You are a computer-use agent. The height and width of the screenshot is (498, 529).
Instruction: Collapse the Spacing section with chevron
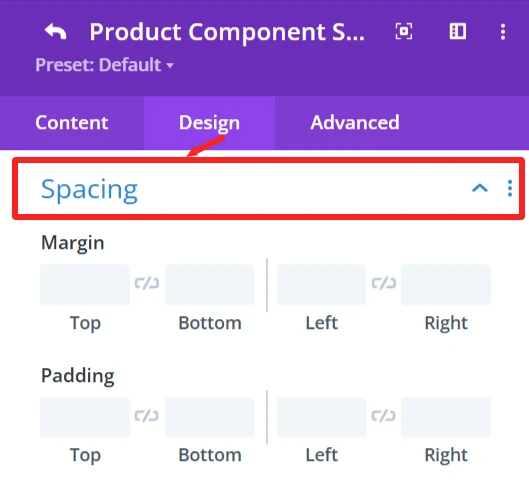(x=480, y=188)
